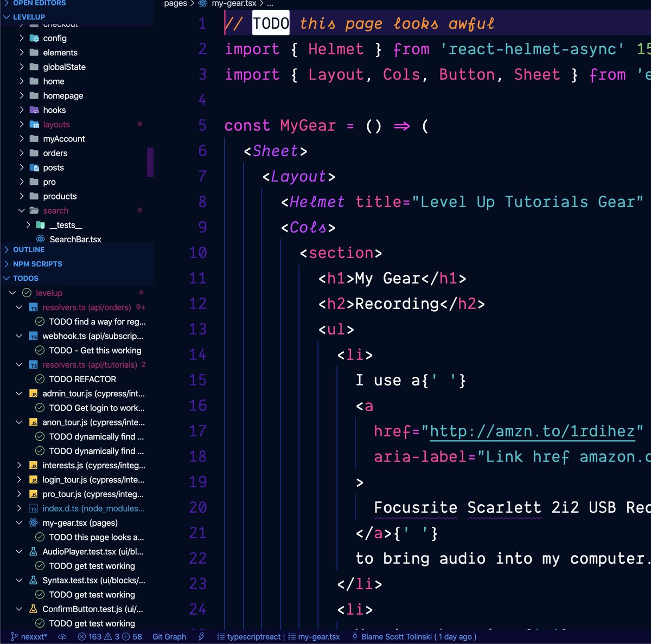Click the checkmark circle next to levelup
The image size is (651, 644).
tap(27, 293)
